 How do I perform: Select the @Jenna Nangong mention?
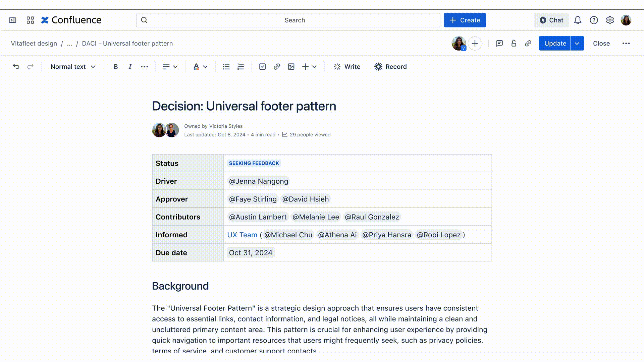(x=258, y=181)
